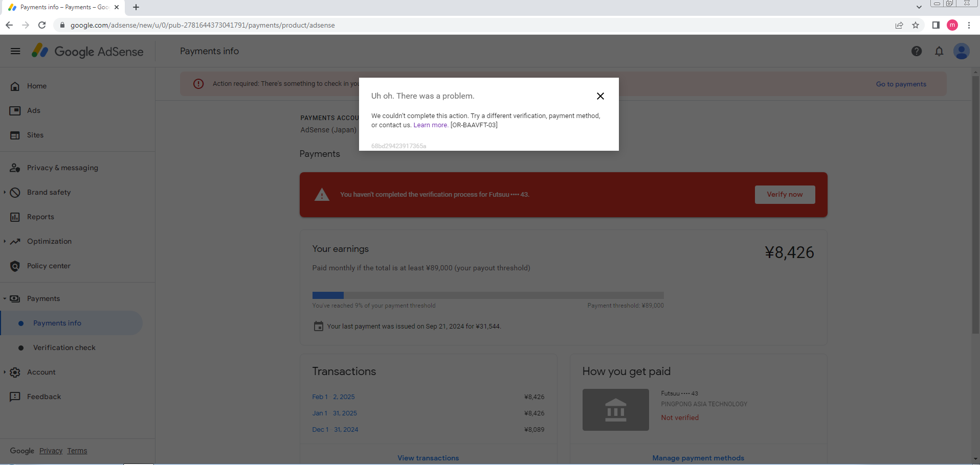Click the bank account thumbnail
Screen dimensions: 980x465
615,410
